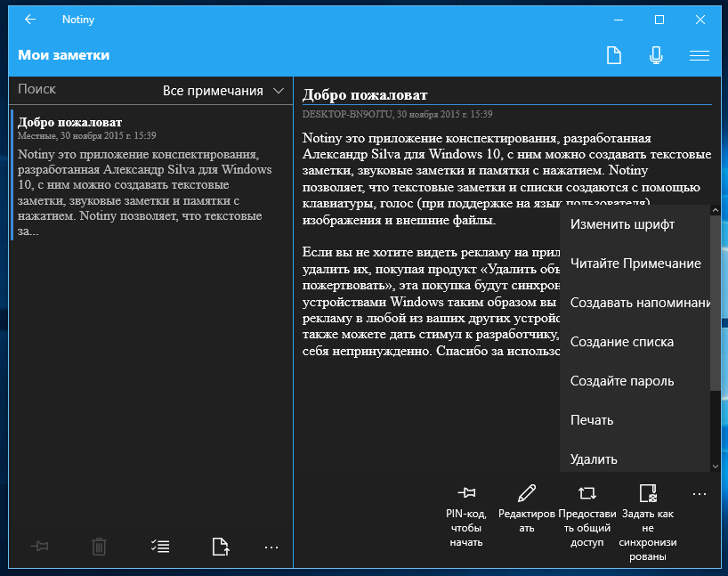Viewport: 728px width, 576px height.
Task: Close the Notiny window
Action: pyautogui.click(x=700, y=20)
